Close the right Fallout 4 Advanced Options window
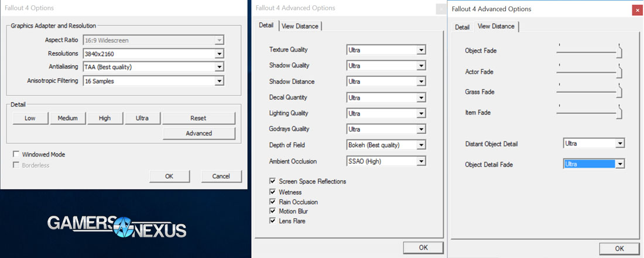The width and height of the screenshot is (644, 258). pyautogui.click(x=637, y=11)
